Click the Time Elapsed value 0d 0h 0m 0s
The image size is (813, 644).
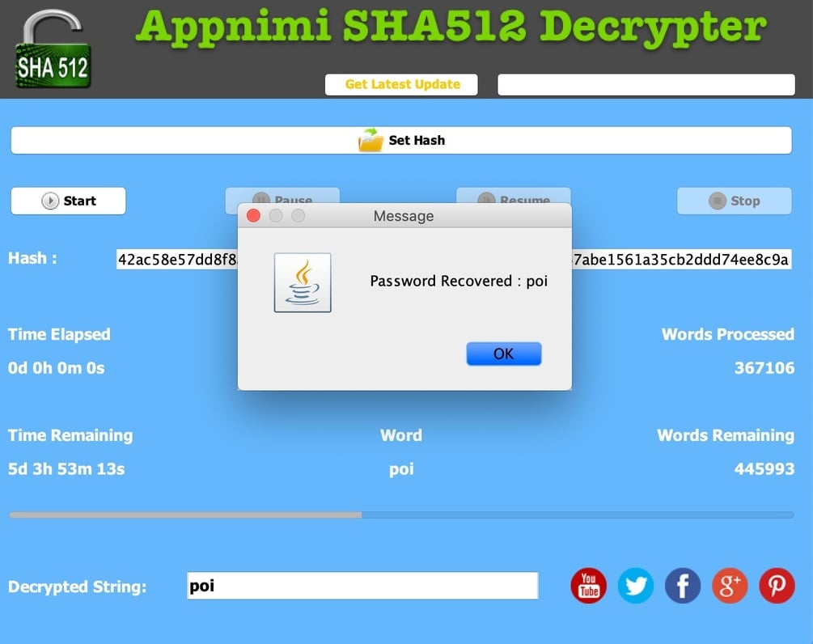point(56,368)
